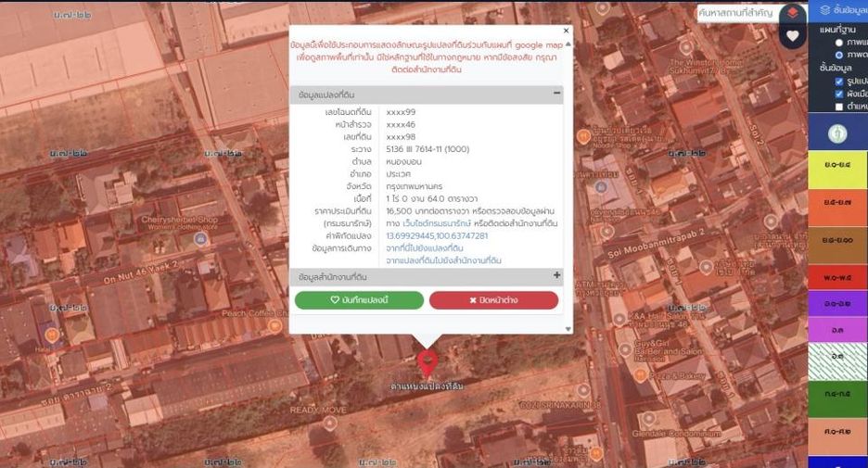The image size is (868, 468).
Task: Select the satellite base map radio button
Action: pyautogui.click(x=838, y=55)
